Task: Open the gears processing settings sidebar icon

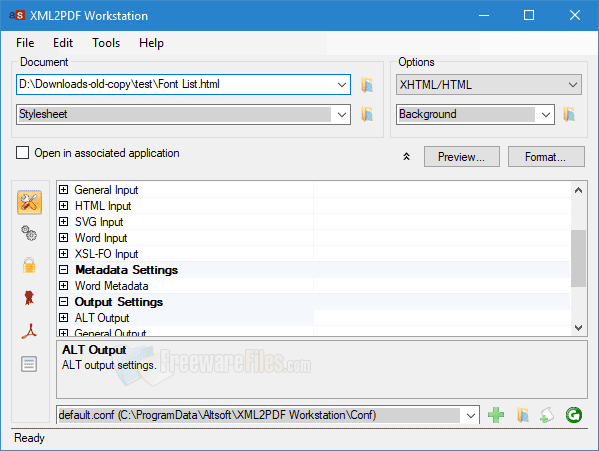Action: (29, 233)
